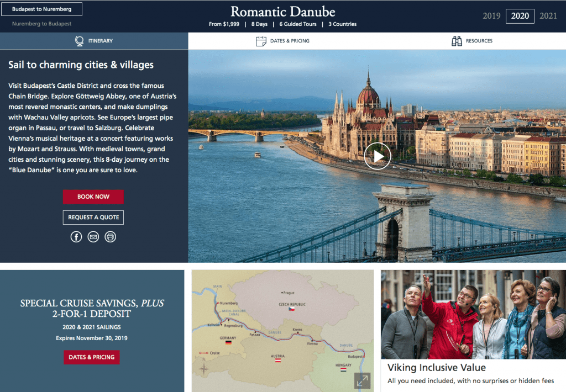Click the binoculars Resources icon

tap(457, 41)
